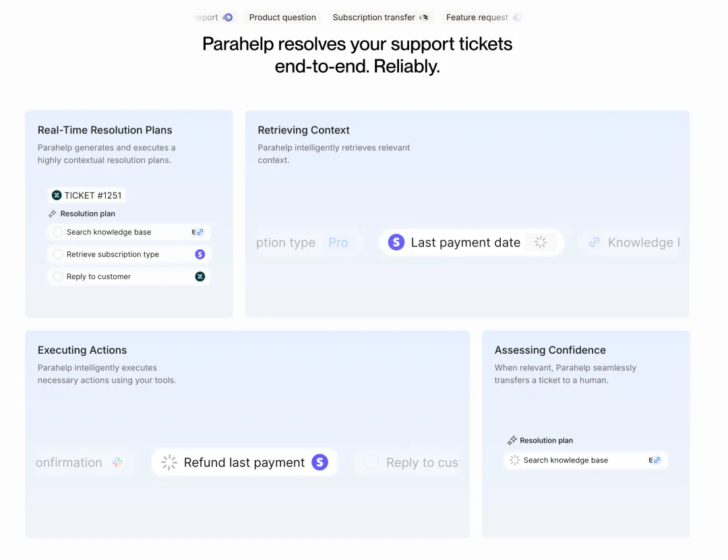Click the link icon in the TICKET #1251 Search knowledge base row
Viewport: 728px width, 560px height.
199,232
